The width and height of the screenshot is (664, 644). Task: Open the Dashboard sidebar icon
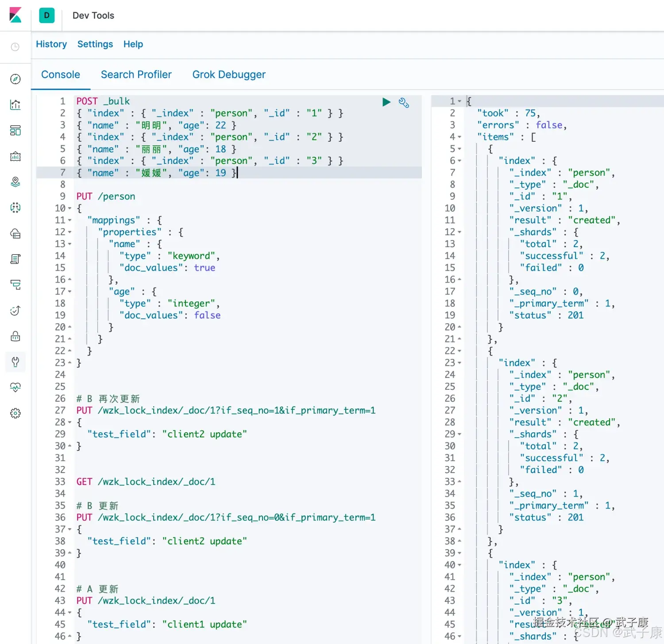15,130
